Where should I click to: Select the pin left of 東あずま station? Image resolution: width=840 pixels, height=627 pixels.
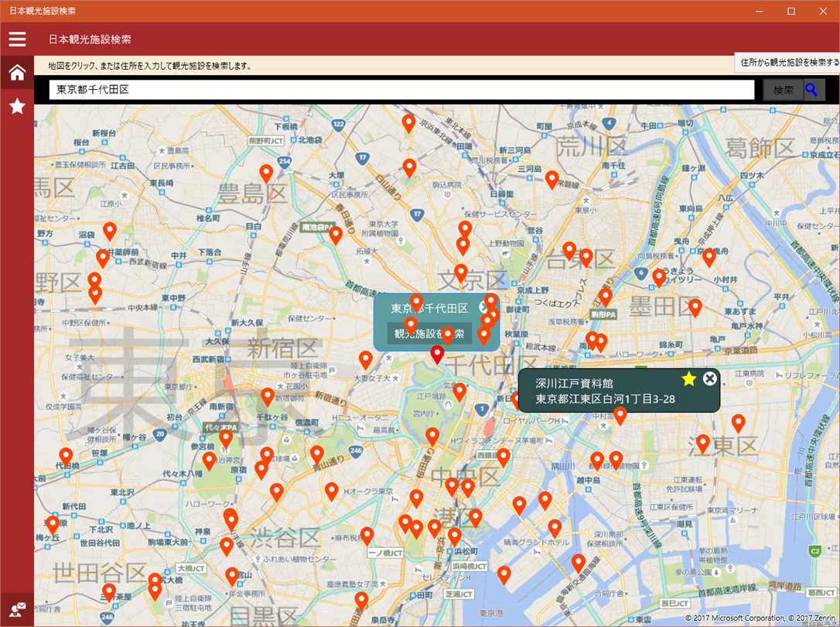point(695,307)
